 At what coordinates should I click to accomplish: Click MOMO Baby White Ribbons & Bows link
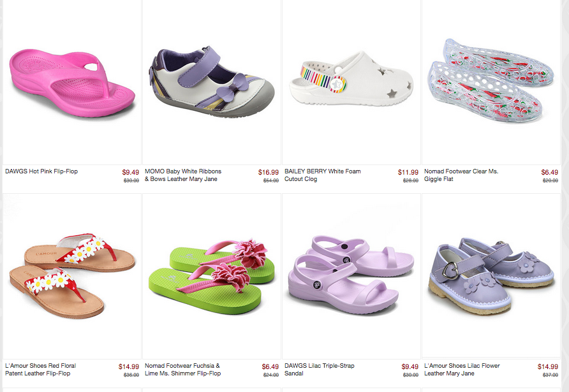tap(183, 175)
